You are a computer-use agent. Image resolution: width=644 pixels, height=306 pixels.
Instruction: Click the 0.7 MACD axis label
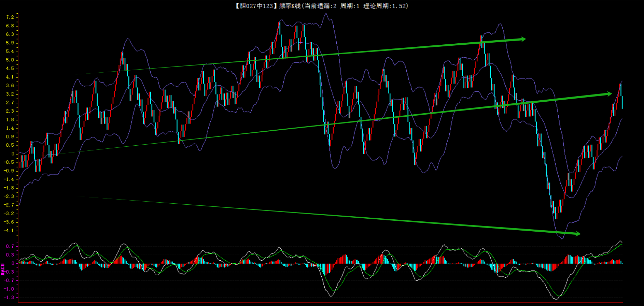point(10,246)
